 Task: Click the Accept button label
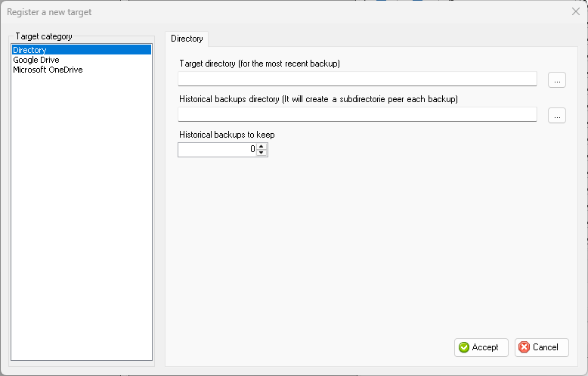pyautogui.click(x=485, y=347)
